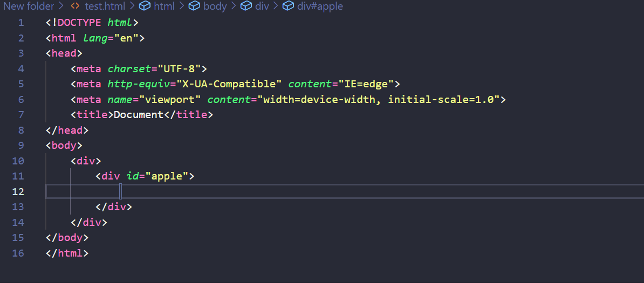Click the outer opening div tag on line 10
The height and width of the screenshot is (283, 644).
coord(86,161)
